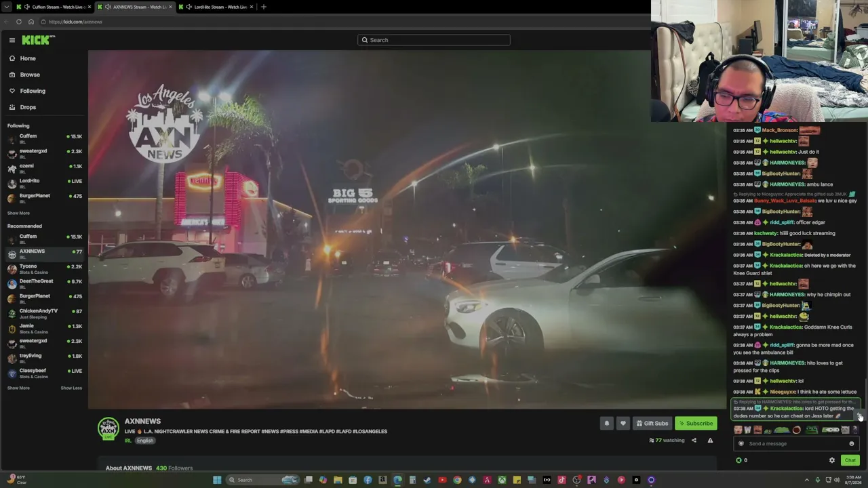Image resolution: width=868 pixels, height=488 pixels.
Task: Open taskbar clock and date
Action: pyautogui.click(x=853, y=480)
